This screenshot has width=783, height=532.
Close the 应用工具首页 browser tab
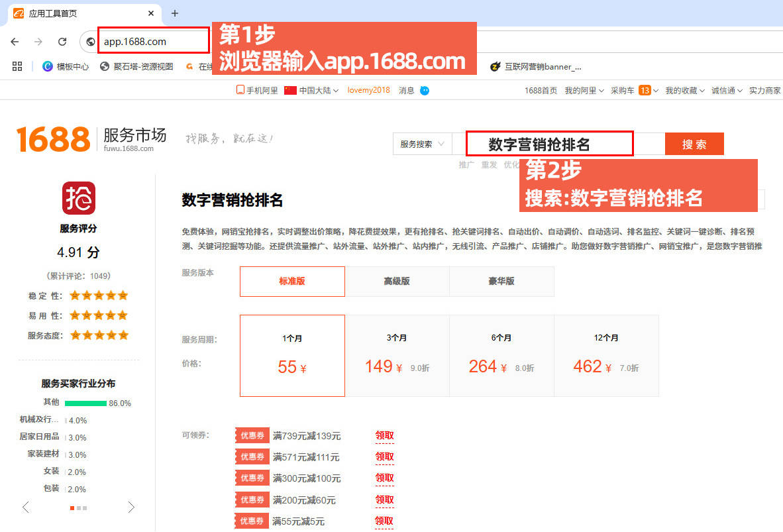[x=151, y=13]
